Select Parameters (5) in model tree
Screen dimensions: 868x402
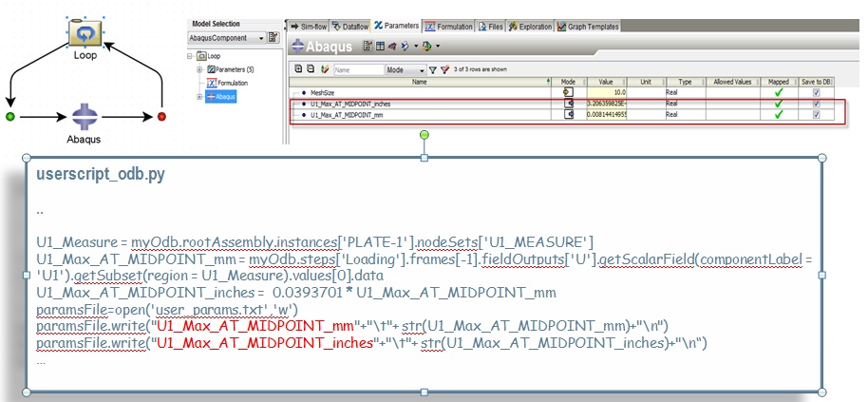click(x=230, y=69)
